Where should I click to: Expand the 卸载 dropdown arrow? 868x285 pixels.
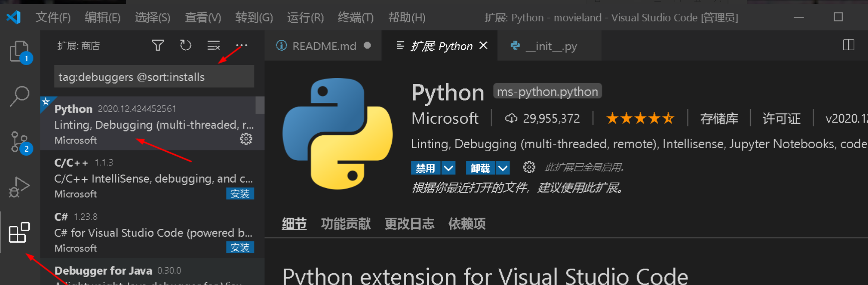tap(503, 168)
